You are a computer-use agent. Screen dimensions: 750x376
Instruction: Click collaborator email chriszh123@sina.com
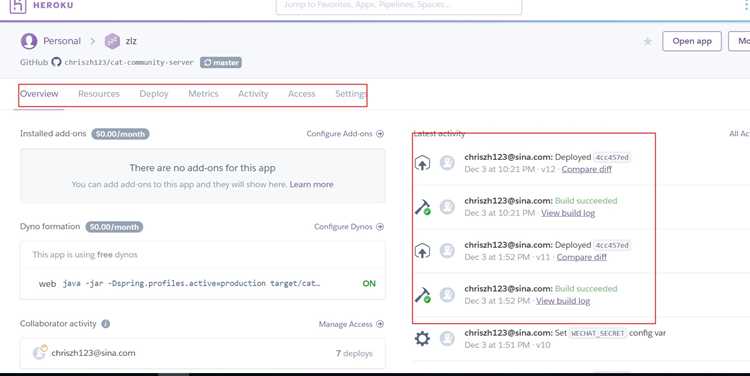[93, 353]
